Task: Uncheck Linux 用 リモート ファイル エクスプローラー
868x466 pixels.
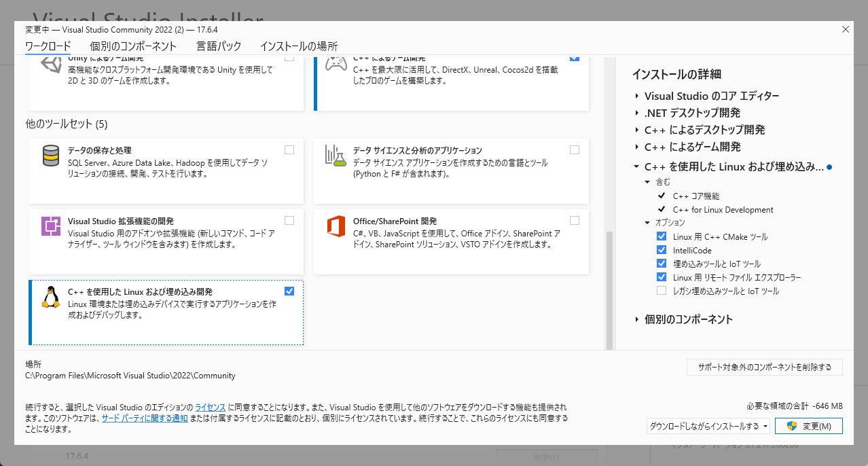Action: click(x=662, y=277)
